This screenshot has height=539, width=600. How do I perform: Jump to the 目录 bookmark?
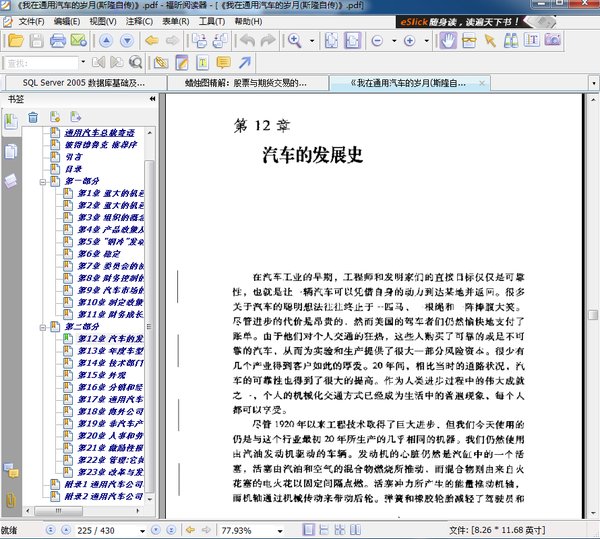click(x=74, y=169)
